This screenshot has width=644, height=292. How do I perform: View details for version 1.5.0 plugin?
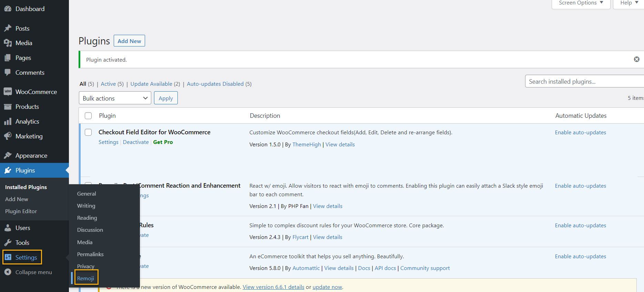click(x=340, y=145)
